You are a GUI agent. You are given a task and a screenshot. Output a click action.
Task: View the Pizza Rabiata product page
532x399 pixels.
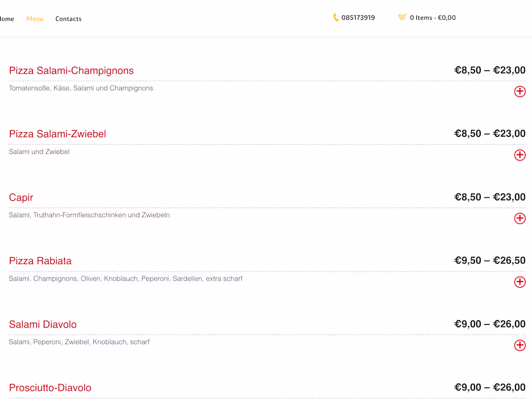coord(40,261)
